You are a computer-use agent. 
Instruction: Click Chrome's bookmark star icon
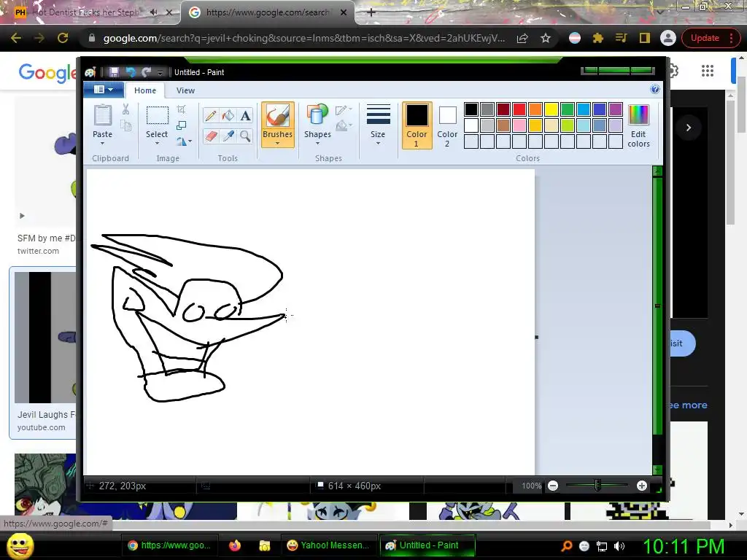(546, 38)
